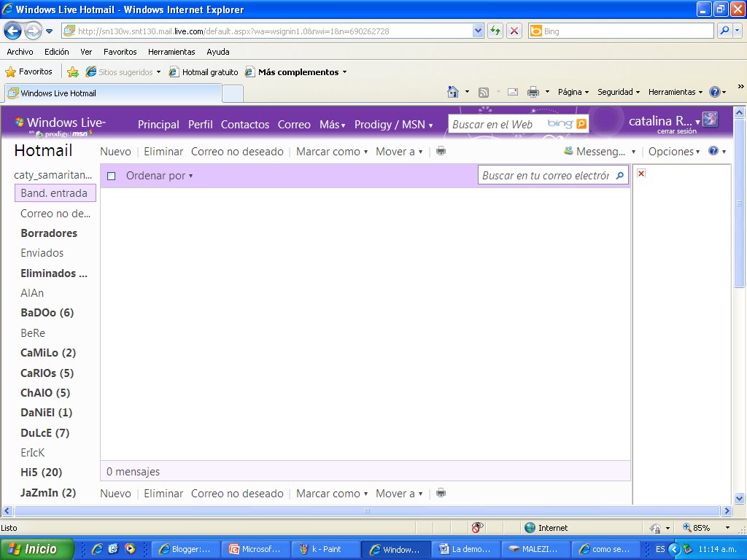Open a new blank browser tab
The height and width of the screenshot is (560, 747).
pyautogui.click(x=233, y=93)
